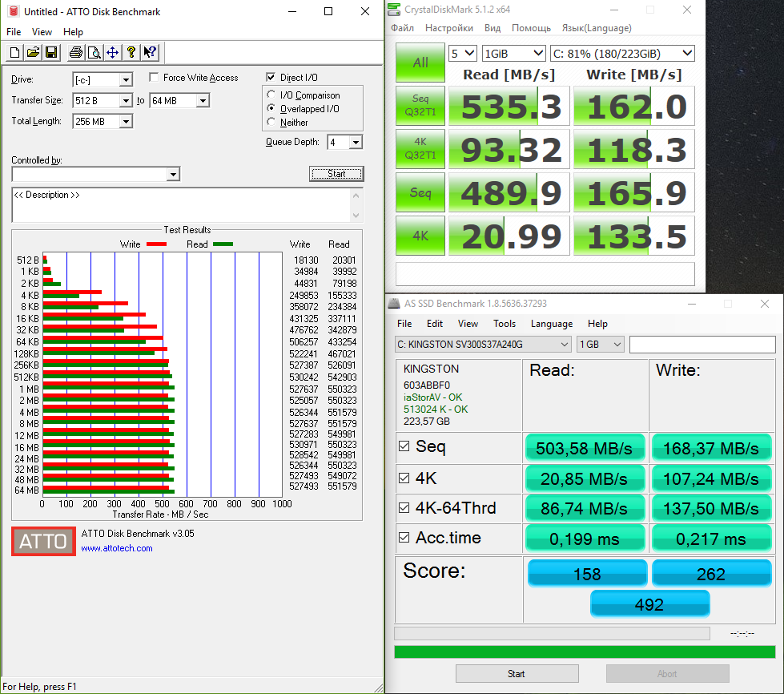784x694 pixels.
Task: Click the comment field in CrystalDiskMark
Action: point(545,274)
